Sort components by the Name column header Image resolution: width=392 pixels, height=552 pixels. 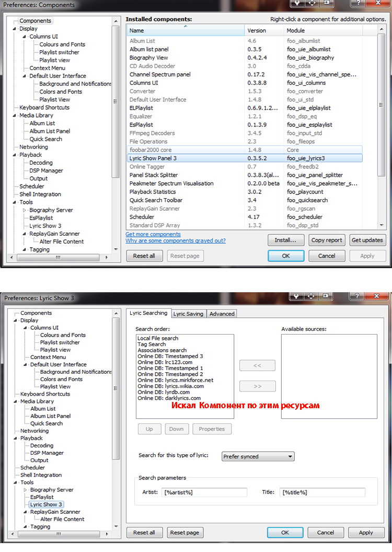pyautogui.click(x=186, y=31)
